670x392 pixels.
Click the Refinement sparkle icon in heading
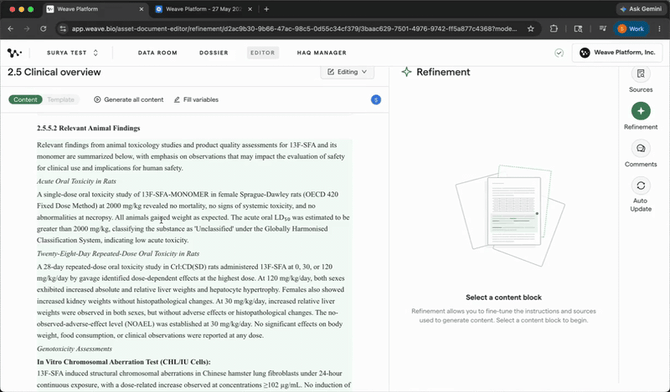(x=406, y=72)
